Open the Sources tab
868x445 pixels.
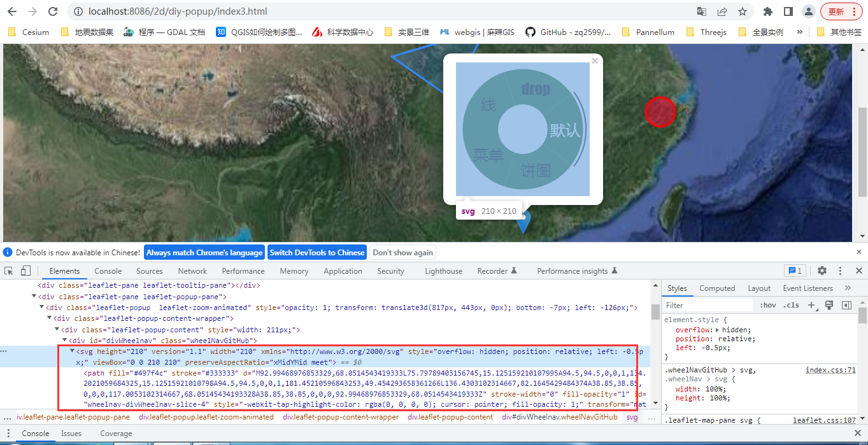tap(150, 271)
